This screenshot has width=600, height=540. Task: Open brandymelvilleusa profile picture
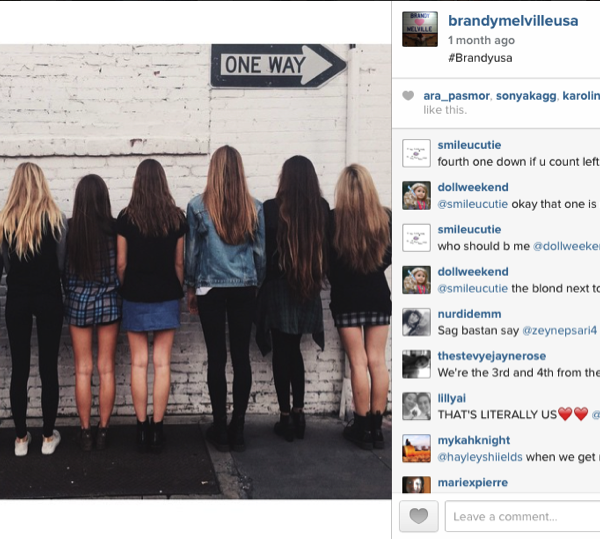[x=420, y=29]
